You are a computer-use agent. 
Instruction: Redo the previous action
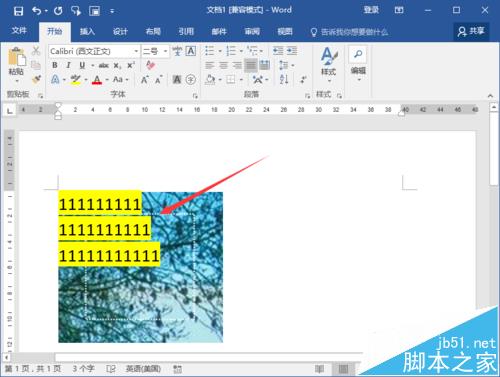[x=58, y=11]
